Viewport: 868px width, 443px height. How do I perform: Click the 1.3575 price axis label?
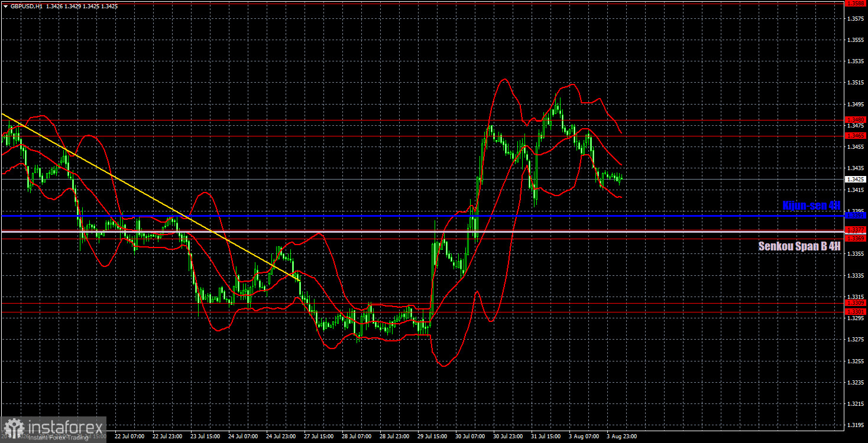(x=856, y=19)
